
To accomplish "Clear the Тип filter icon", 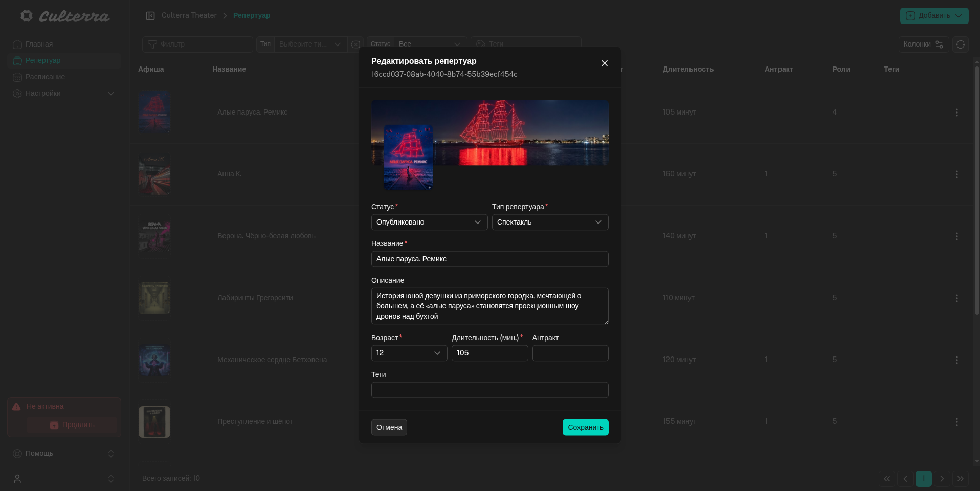I will coord(355,44).
